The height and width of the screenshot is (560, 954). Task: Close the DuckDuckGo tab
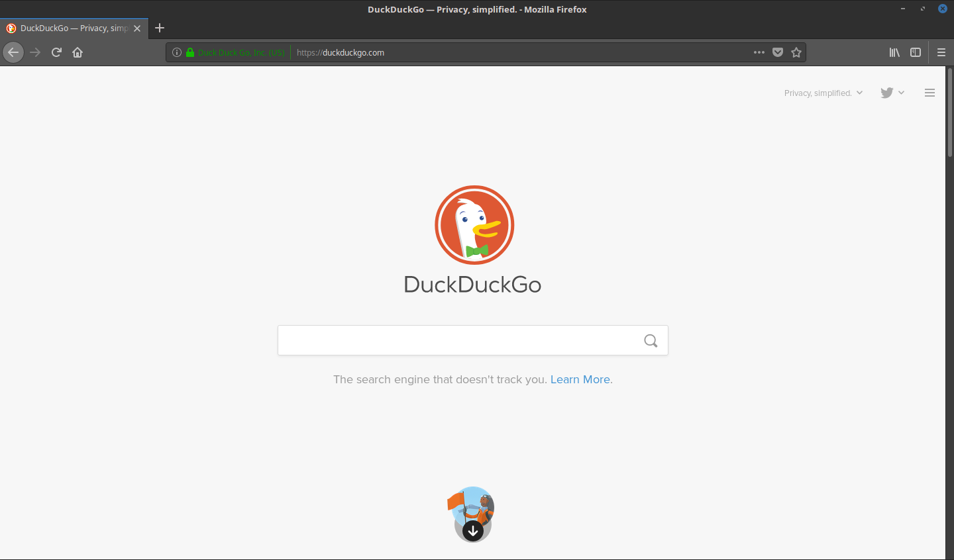point(137,28)
